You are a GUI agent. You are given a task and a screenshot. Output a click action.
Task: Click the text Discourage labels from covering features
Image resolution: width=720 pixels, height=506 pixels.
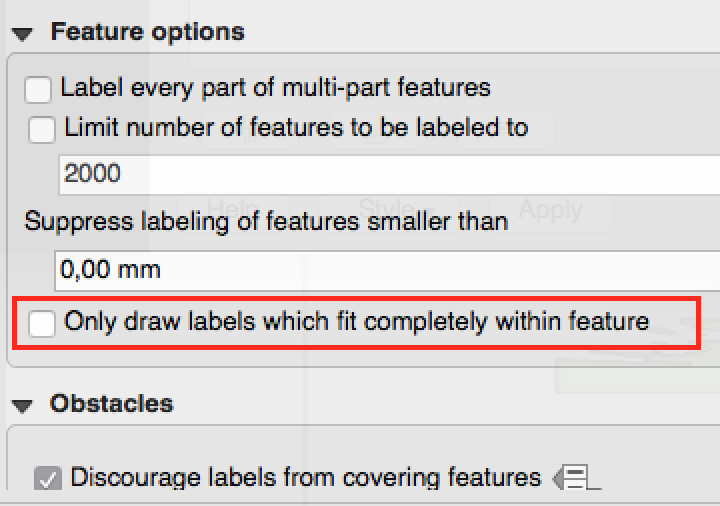(306, 478)
